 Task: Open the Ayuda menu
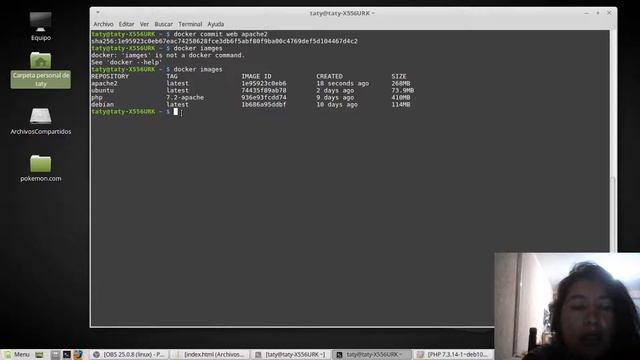(216, 24)
